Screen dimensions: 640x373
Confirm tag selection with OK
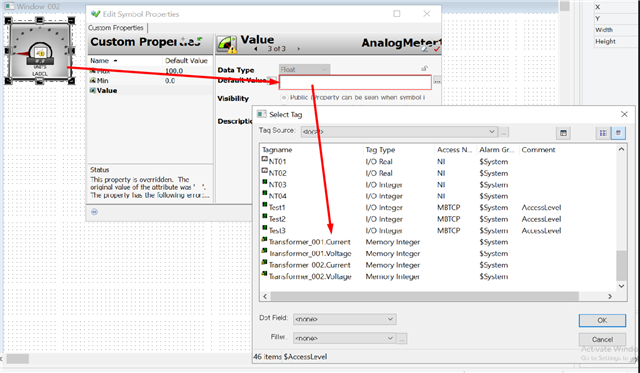(602, 320)
